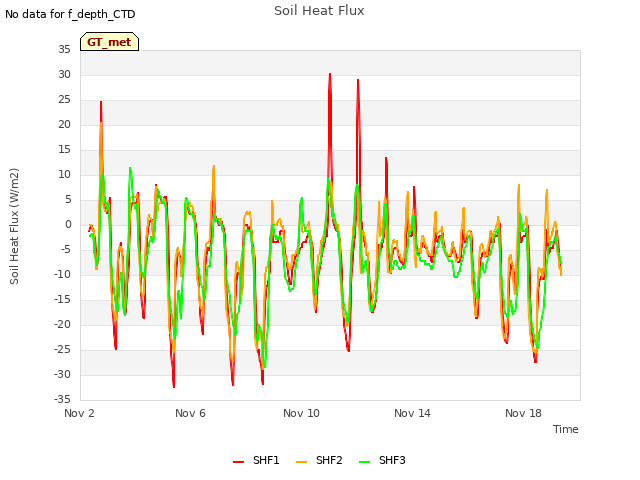Click the -20 y-axis tick label

click(62, 324)
